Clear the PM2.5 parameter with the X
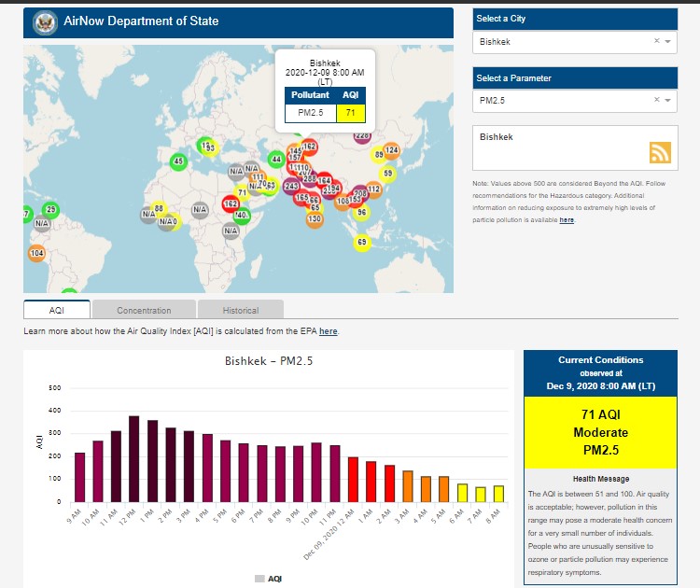Screen dimensions: 700x588 [x=656, y=100]
